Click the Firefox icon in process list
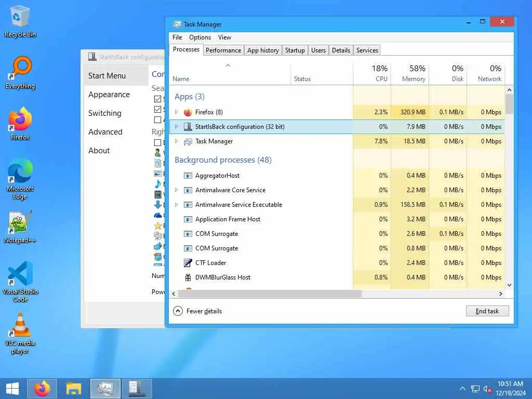Screen dimensions: 532x399 (x=188, y=112)
